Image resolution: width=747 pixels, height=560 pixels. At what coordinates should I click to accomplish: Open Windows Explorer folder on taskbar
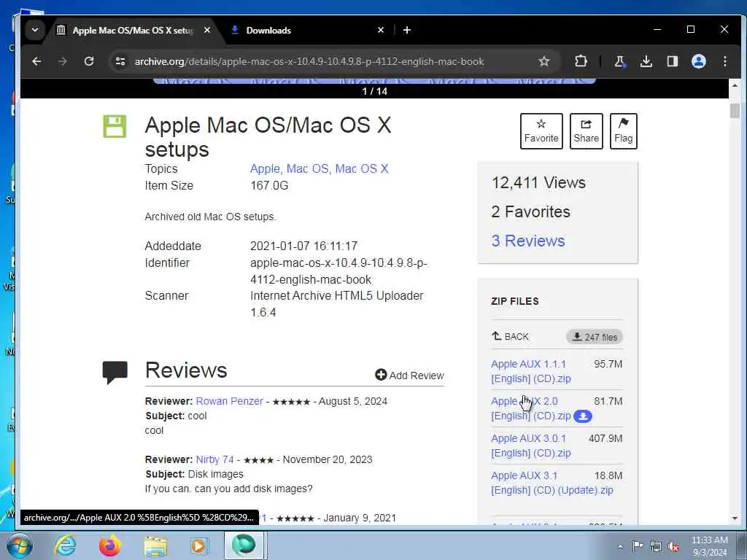[x=156, y=546]
